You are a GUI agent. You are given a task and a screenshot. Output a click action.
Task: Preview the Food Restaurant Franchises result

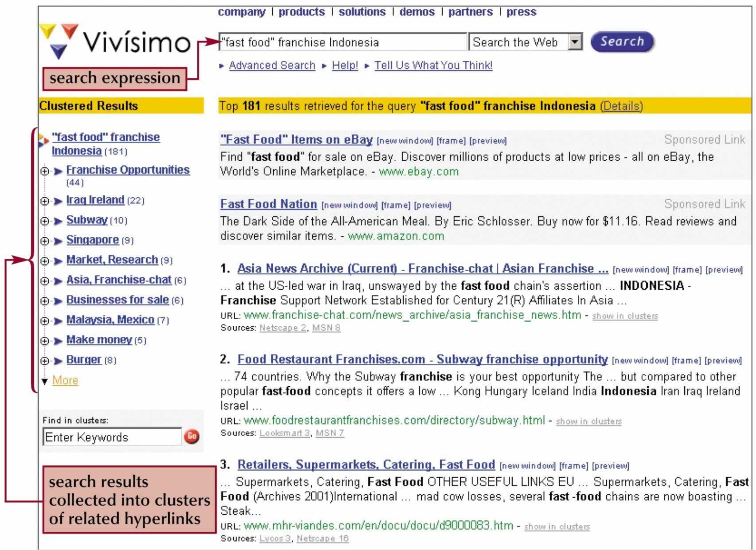(x=723, y=361)
